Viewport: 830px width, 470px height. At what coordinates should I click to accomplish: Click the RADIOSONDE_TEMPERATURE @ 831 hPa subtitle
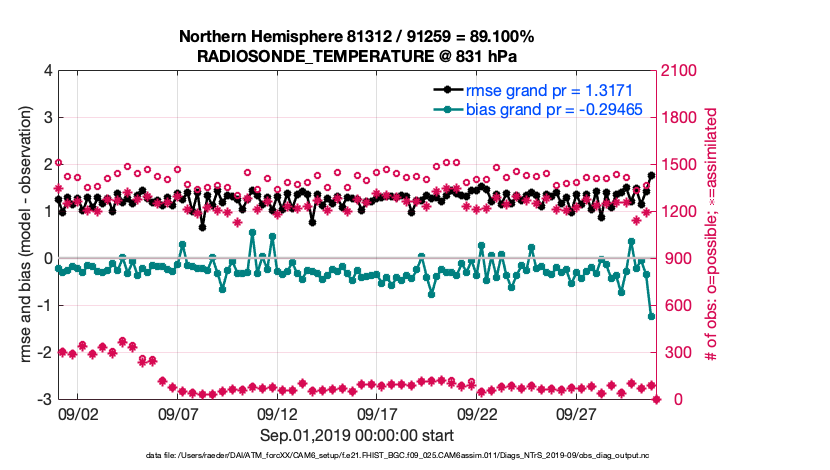tap(356, 56)
